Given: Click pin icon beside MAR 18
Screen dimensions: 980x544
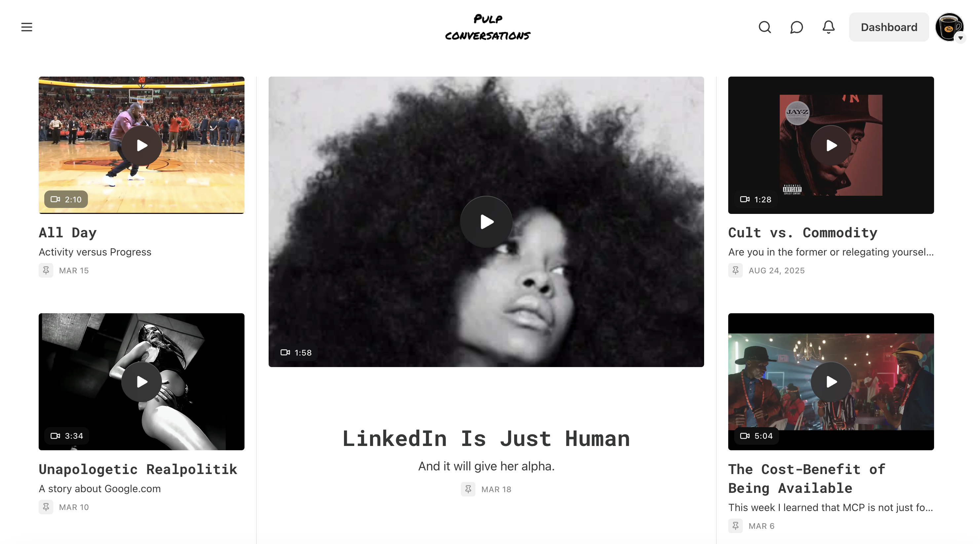Looking at the screenshot, I should [x=468, y=489].
